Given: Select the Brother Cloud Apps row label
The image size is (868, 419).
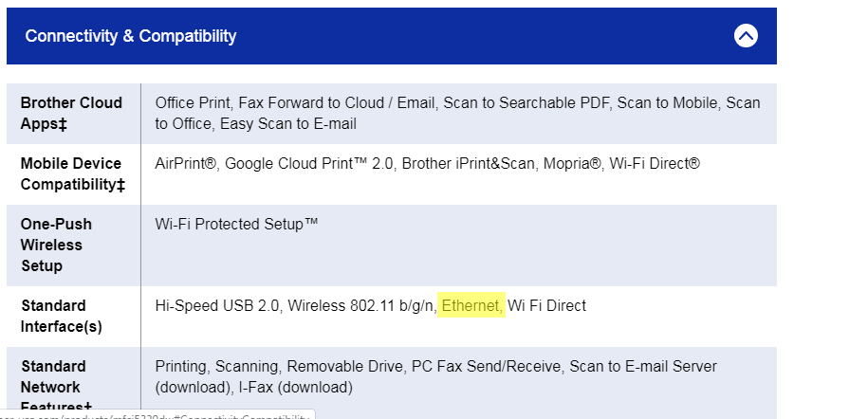Looking at the screenshot, I should [71, 113].
